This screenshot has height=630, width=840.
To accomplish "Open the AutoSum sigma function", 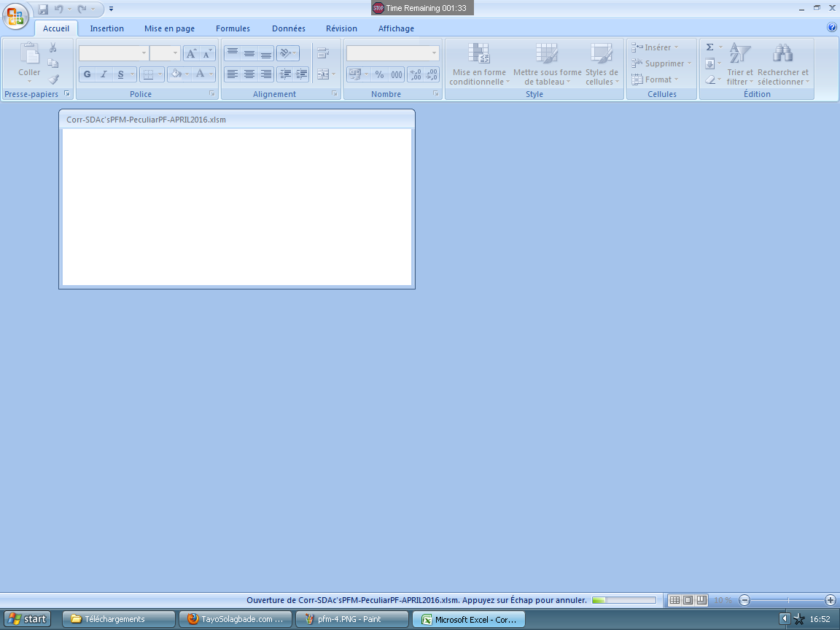I will [709, 47].
